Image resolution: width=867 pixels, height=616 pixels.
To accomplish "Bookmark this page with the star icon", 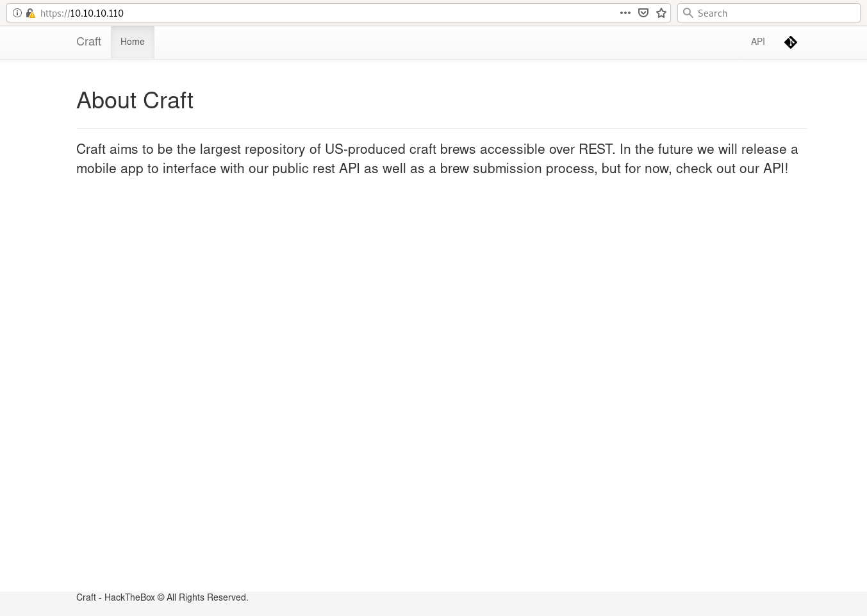I will [x=661, y=13].
